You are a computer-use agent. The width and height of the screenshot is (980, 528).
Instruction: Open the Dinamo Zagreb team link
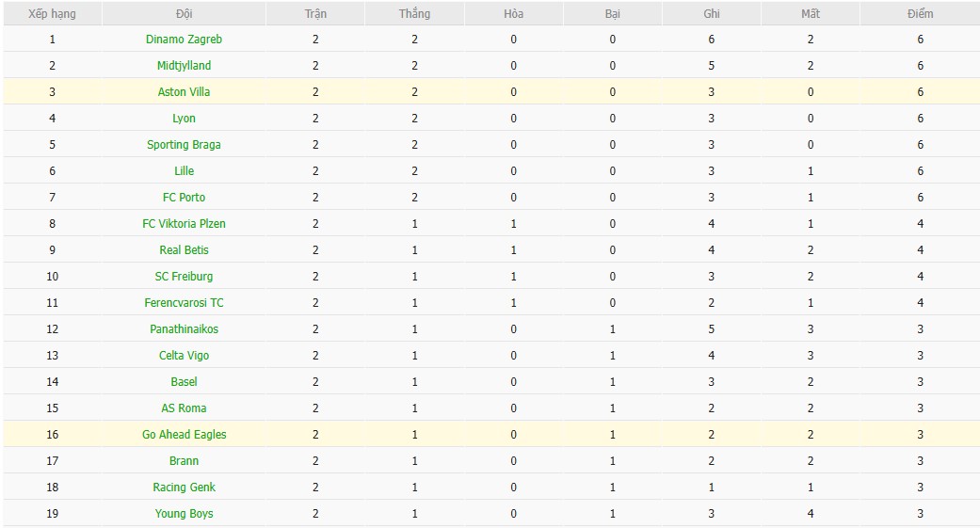tap(184, 40)
